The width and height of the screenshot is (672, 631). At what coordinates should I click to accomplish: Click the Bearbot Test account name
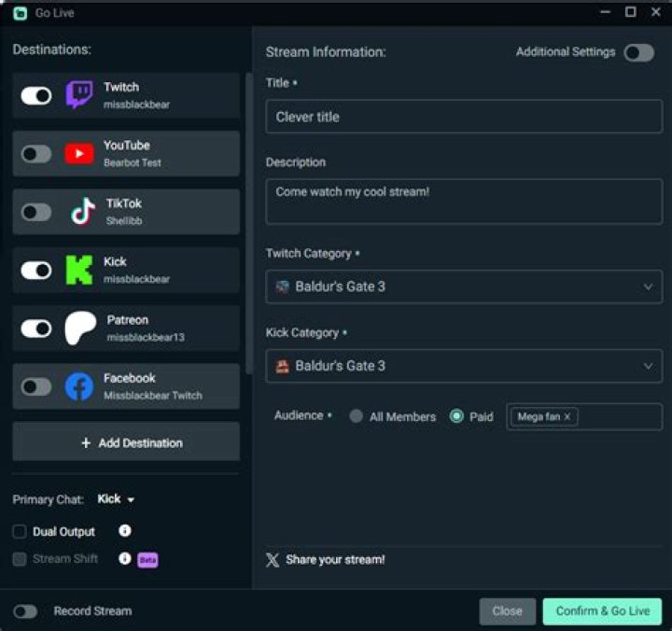pos(133,163)
